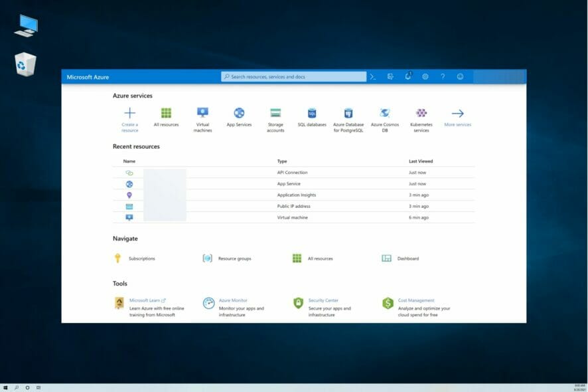Open the Application Insights resource icon

(129, 195)
